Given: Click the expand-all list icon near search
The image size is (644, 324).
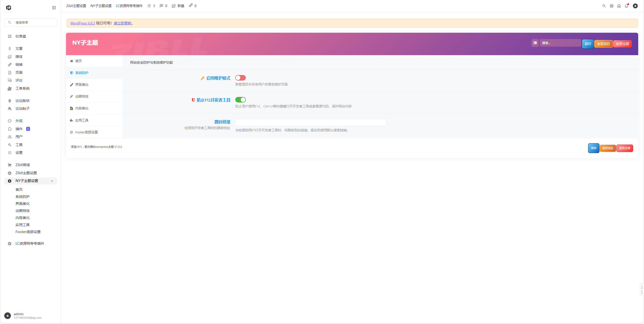Looking at the screenshot, I should pos(535,43).
